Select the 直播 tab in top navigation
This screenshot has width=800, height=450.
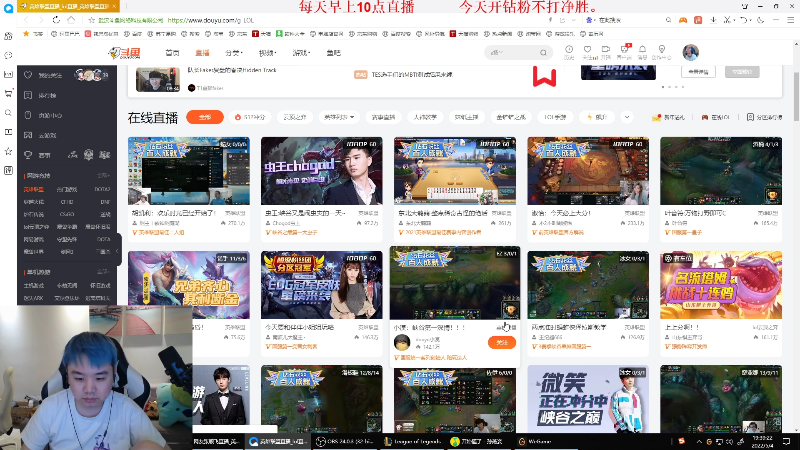click(x=202, y=53)
